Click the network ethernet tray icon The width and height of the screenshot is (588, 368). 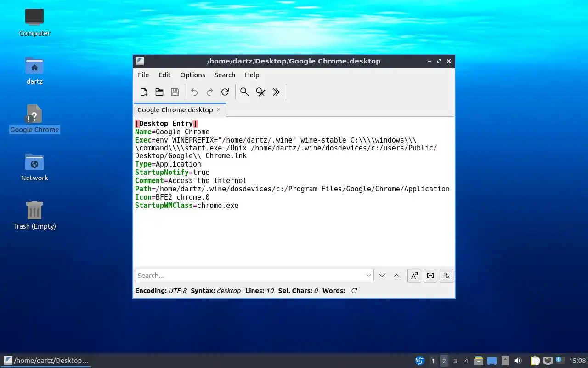click(548, 361)
